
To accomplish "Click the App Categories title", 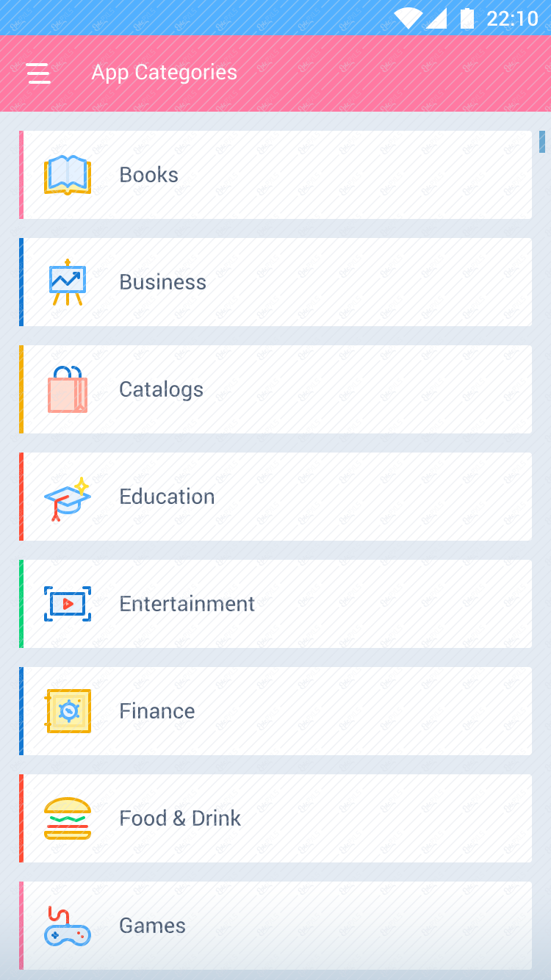I will 165,73.
